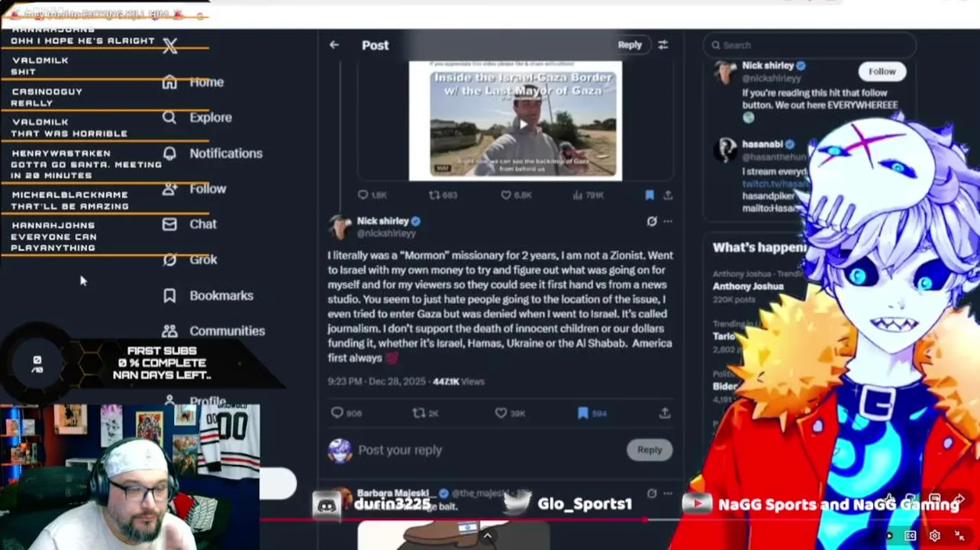Click the Chat menu label
Screen dimensions: 980x550
(x=203, y=224)
